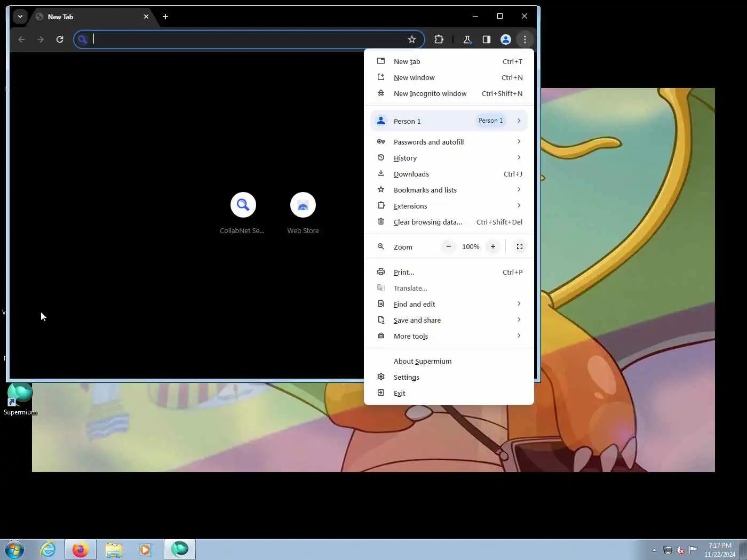Screen dimensions: 747x560
Task: Open Action Center flag icon
Action: (x=693, y=550)
